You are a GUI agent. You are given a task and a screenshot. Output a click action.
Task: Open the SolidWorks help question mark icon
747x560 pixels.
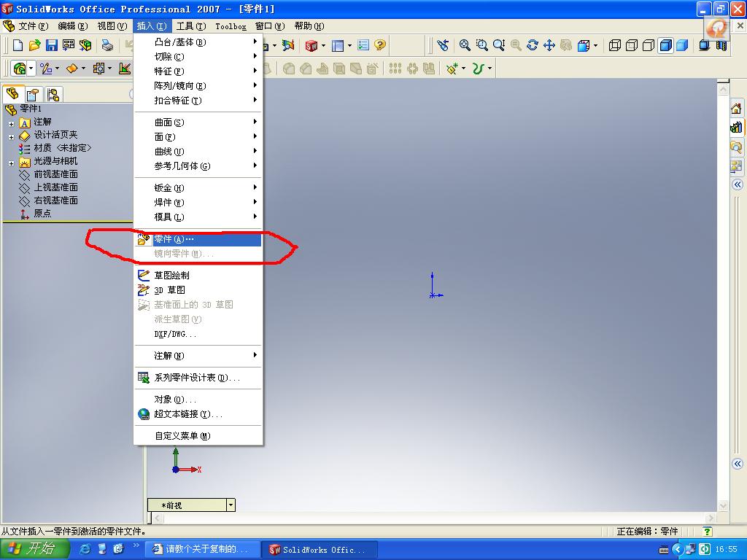(x=379, y=45)
